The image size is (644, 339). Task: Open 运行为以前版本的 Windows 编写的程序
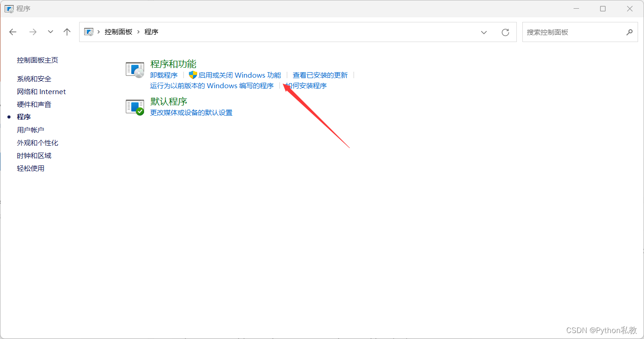(212, 86)
